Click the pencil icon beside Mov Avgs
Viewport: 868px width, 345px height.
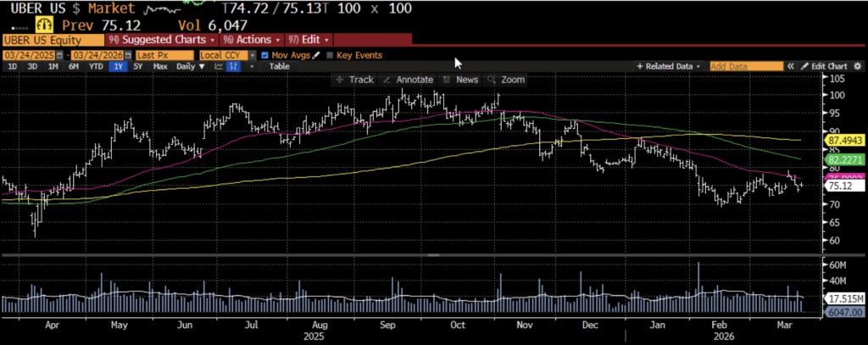pyautogui.click(x=317, y=55)
